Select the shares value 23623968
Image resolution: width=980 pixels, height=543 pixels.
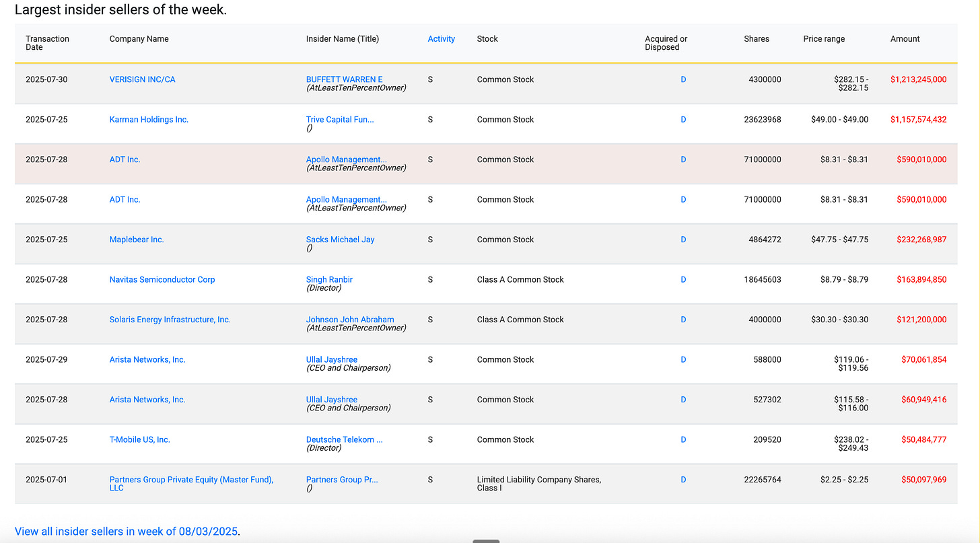(x=763, y=120)
